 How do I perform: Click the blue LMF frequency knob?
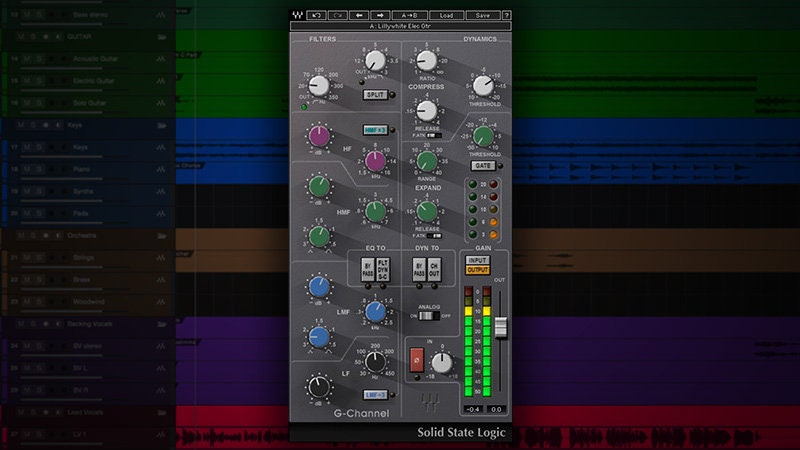376,312
